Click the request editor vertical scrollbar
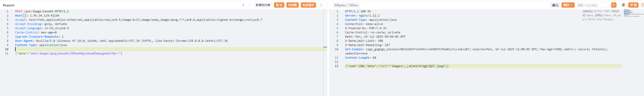Image resolution: width=644 pixels, height=96 pixels. (325, 53)
